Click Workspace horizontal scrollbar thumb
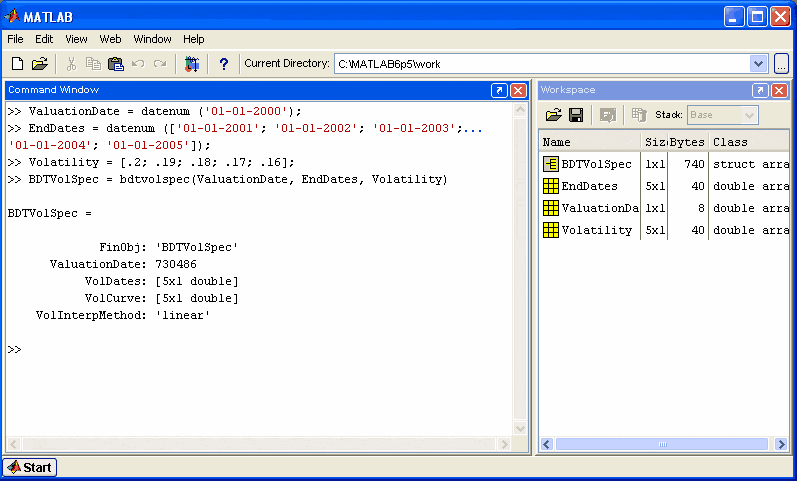The width and height of the screenshot is (797, 482). [x=662, y=444]
